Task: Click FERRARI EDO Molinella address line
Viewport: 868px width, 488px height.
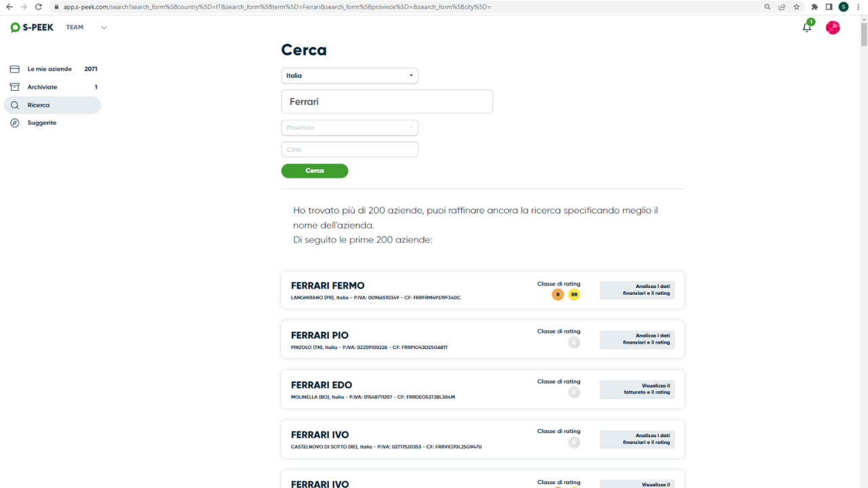Action: coord(373,396)
